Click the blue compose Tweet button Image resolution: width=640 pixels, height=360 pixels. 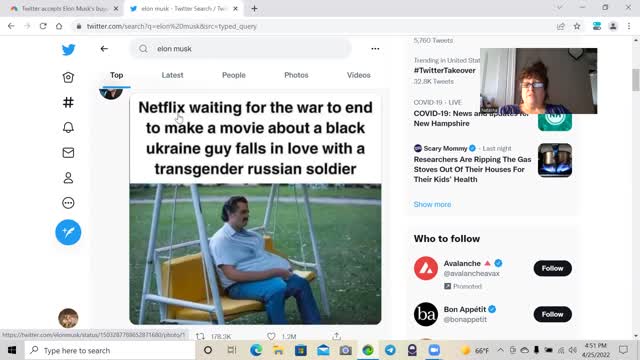tap(68, 232)
